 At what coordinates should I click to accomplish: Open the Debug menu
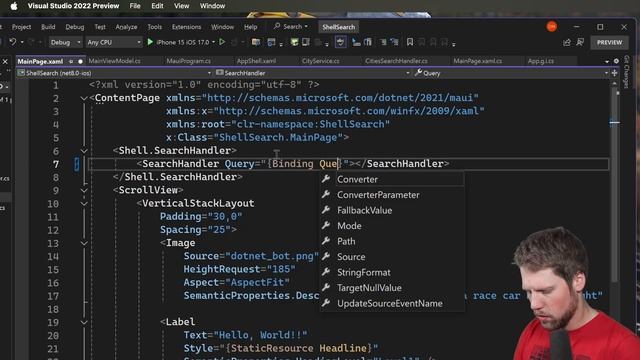click(75, 27)
